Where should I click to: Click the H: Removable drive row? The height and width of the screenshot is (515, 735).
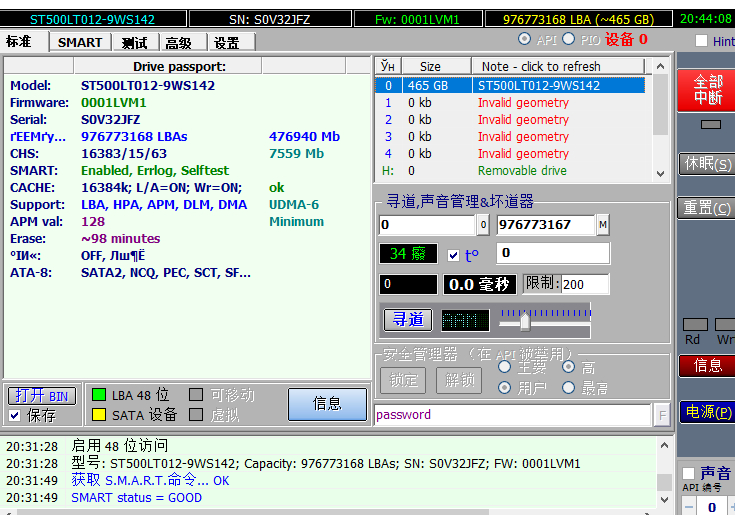click(510, 171)
